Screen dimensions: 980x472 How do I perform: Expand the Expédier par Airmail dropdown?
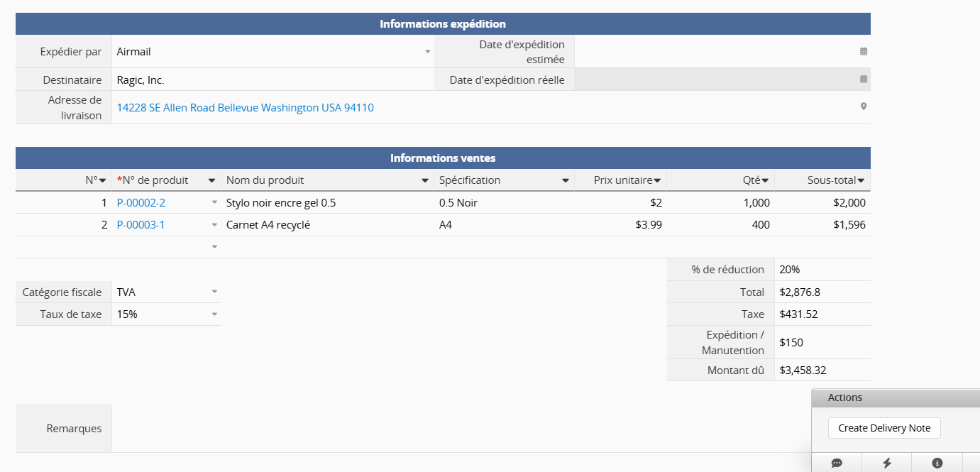coord(428,52)
